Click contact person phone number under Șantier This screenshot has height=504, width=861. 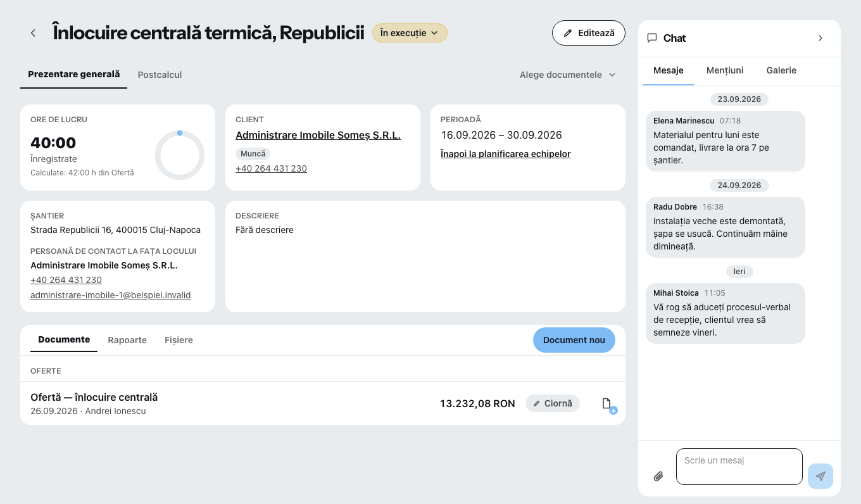point(66,280)
